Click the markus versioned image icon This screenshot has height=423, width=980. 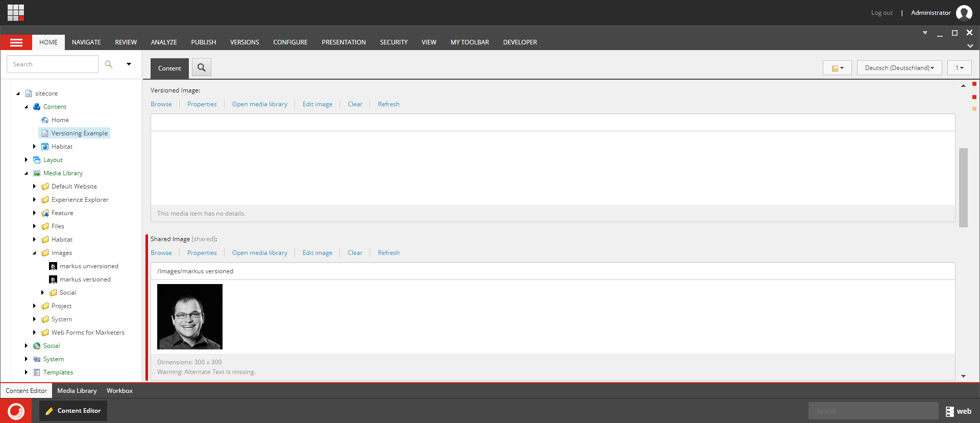tap(53, 279)
